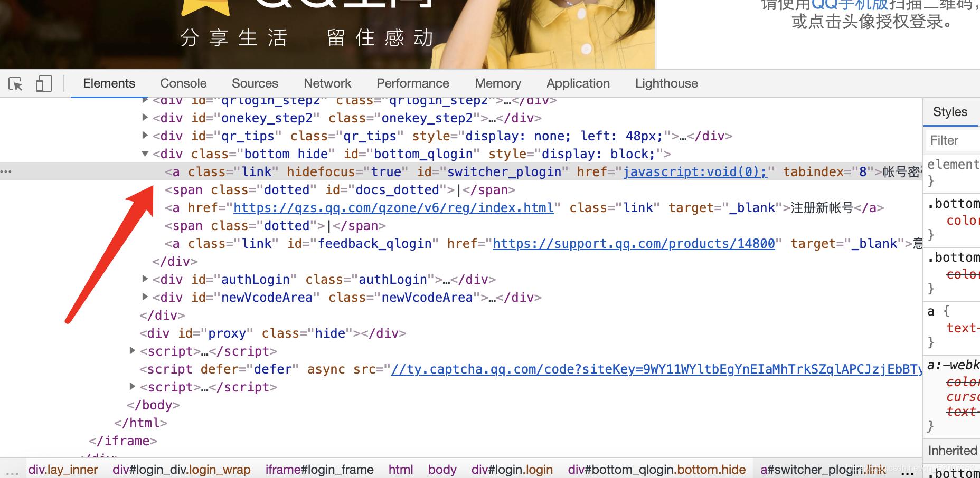This screenshot has height=478, width=980.
Task: Expand the div#qr_tips node
Action: coord(145,136)
